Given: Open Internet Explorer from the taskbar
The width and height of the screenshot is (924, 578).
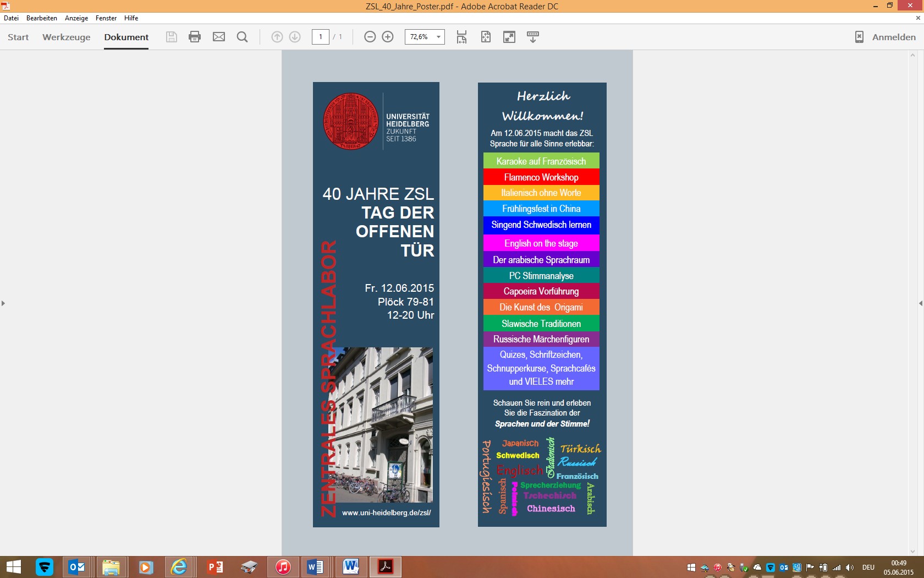Looking at the screenshot, I should (179, 566).
